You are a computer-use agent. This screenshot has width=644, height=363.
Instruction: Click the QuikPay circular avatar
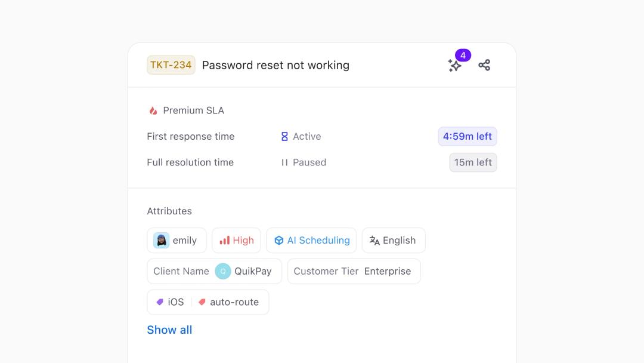pos(223,271)
